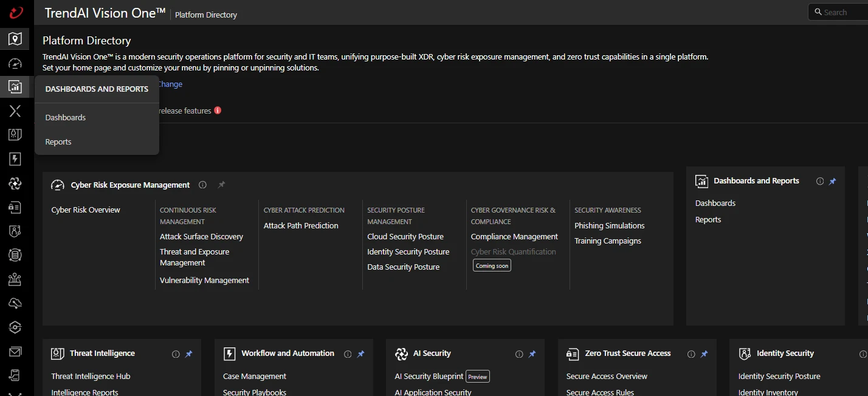Go to Vulnerability Management

(x=204, y=280)
